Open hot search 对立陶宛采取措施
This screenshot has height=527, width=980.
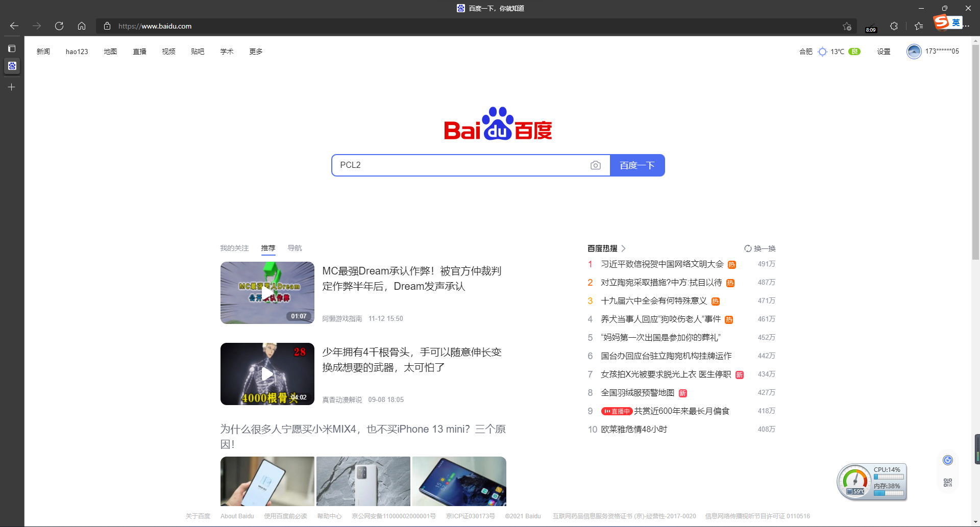point(661,283)
